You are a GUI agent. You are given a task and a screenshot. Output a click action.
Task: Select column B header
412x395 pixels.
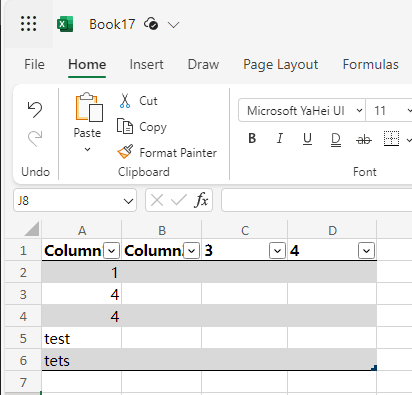[x=162, y=230]
